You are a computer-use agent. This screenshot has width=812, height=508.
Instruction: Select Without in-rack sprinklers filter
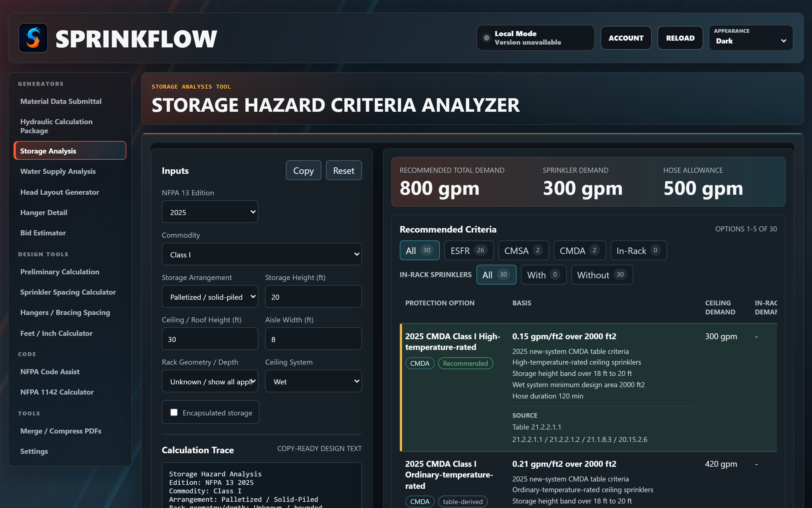coord(602,275)
